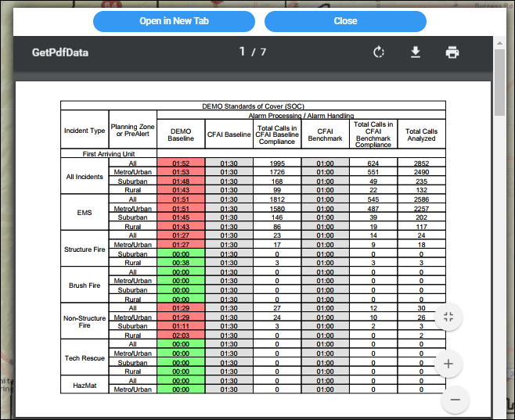Click the 1812 EMS compliance value
Screen dimensions: 515x420
[277, 199]
